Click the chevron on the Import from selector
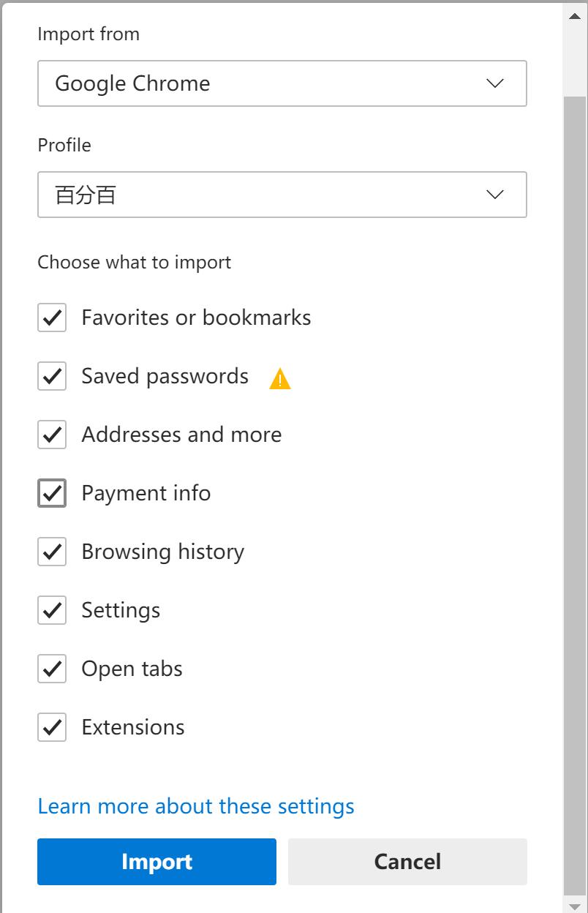 [495, 83]
